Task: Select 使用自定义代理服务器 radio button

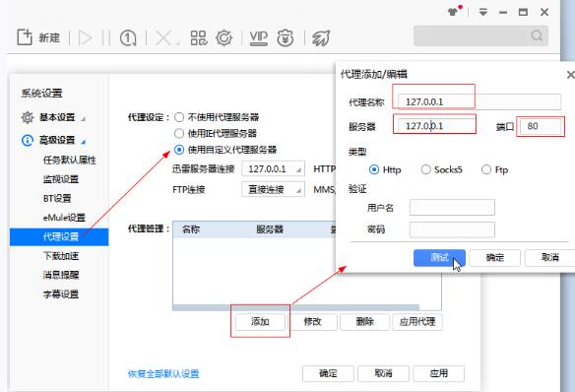Action: pos(179,150)
